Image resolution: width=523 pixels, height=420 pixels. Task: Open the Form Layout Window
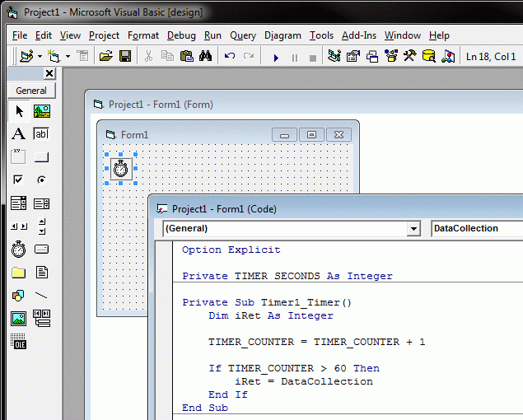click(372, 56)
